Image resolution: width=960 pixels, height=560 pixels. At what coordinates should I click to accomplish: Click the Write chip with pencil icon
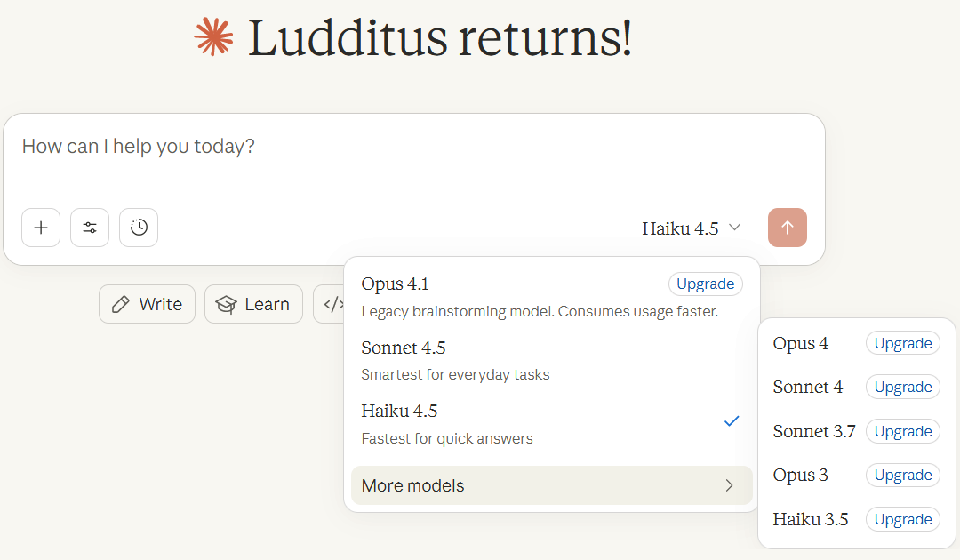(147, 304)
